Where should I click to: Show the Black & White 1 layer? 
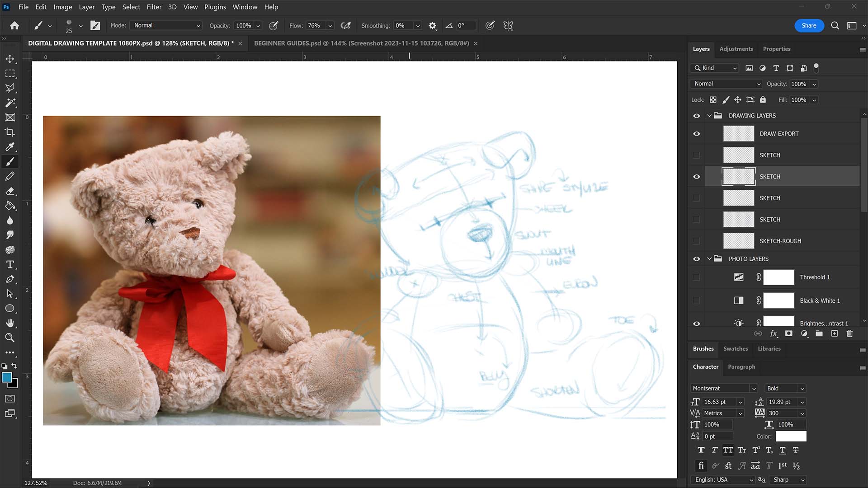[x=696, y=300]
